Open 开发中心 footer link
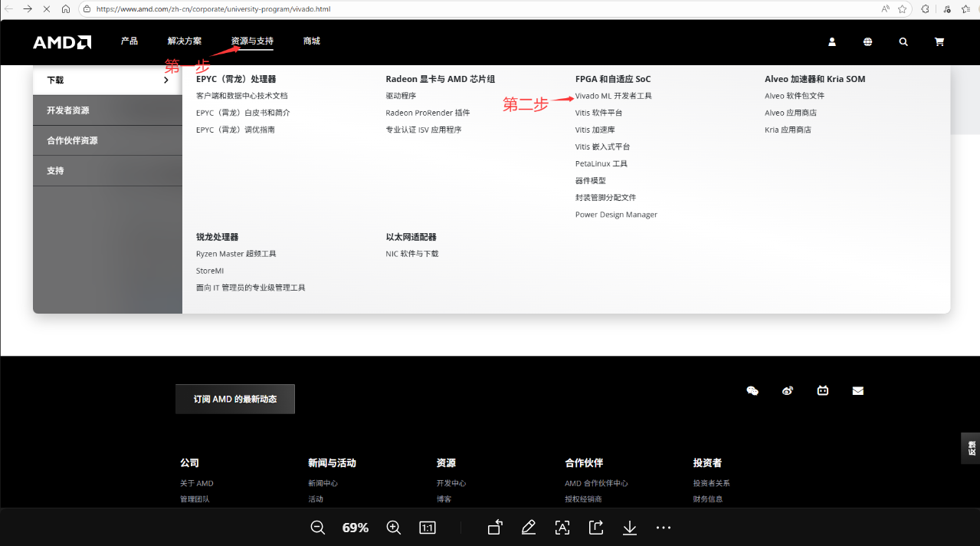The height and width of the screenshot is (546, 980). (x=451, y=483)
